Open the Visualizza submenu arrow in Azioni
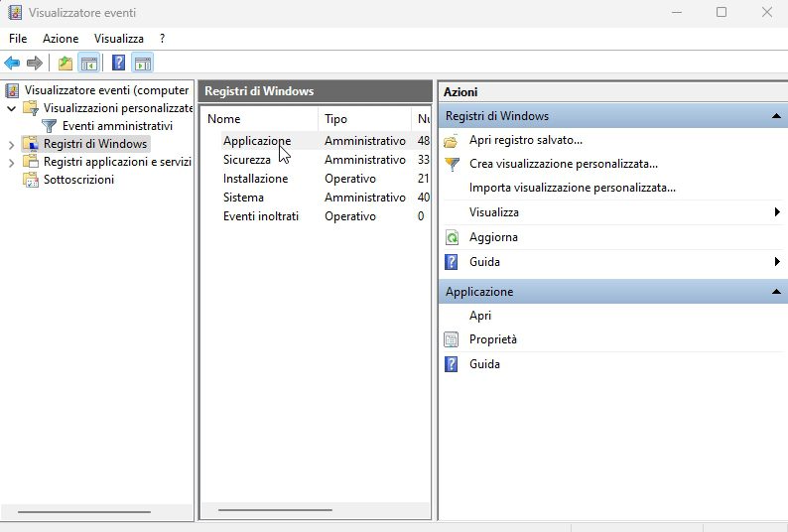This screenshot has height=532, width=788. point(777,212)
